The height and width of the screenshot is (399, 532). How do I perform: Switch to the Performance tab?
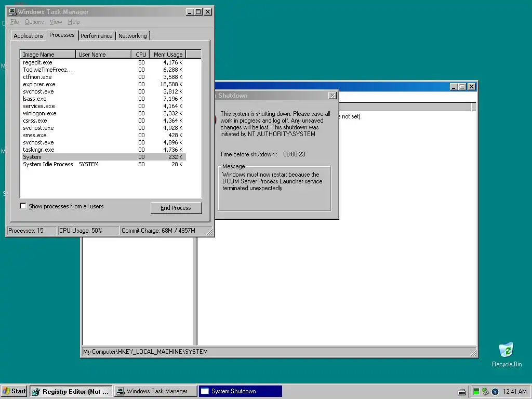(x=96, y=36)
